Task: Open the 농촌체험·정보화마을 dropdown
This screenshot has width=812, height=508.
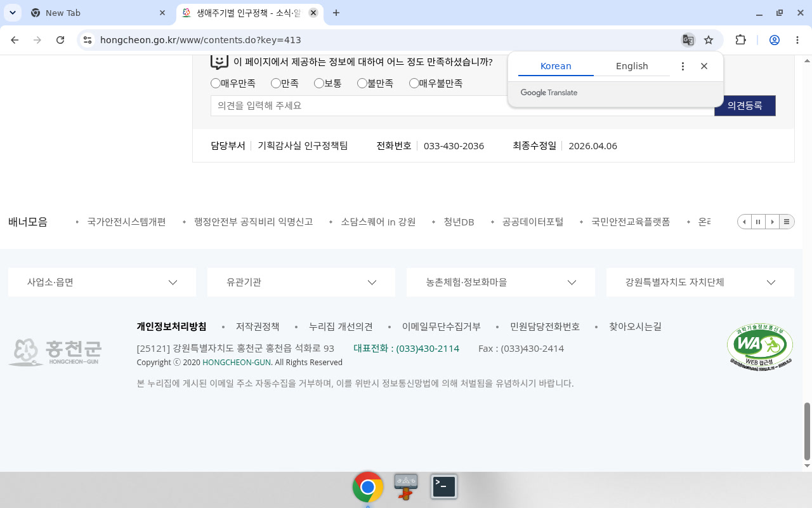Action: pyautogui.click(x=501, y=282)
